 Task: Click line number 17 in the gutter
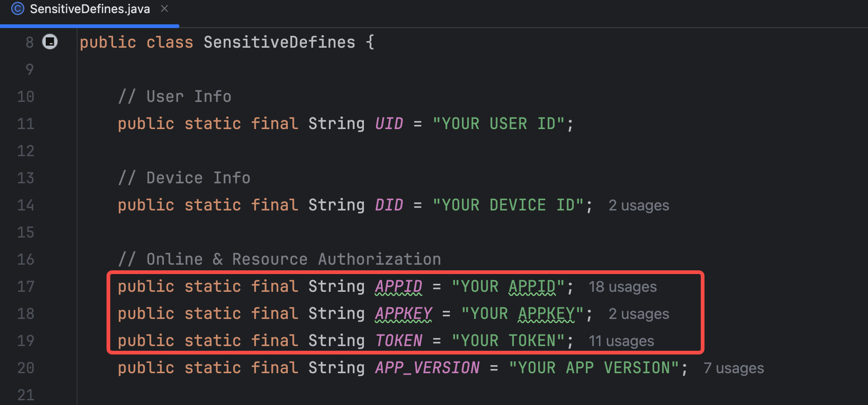point(26,286)
